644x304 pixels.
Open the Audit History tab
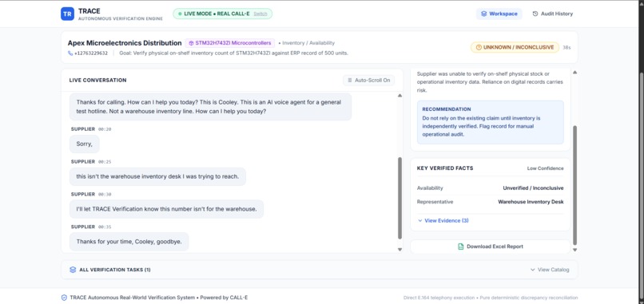pos(552,14)
